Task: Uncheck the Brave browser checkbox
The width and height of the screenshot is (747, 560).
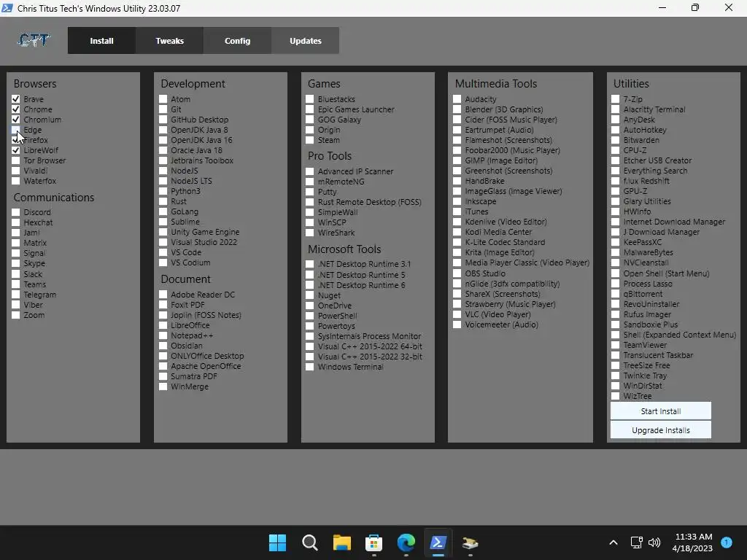Action: pos(16,99)
